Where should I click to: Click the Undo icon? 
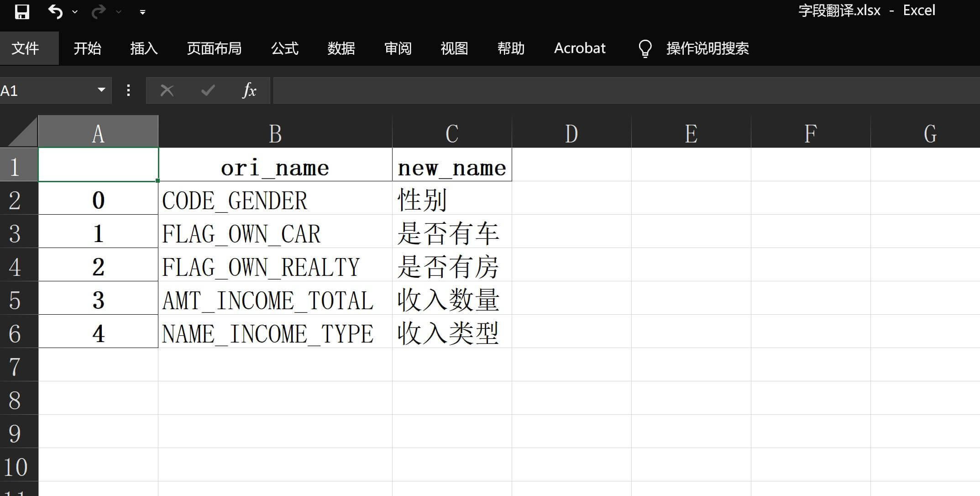[55, 11]
